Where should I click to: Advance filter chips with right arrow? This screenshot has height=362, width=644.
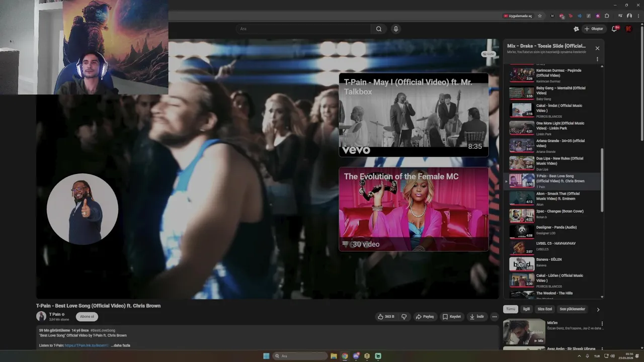pyautogui.click(x=598, y=310)
